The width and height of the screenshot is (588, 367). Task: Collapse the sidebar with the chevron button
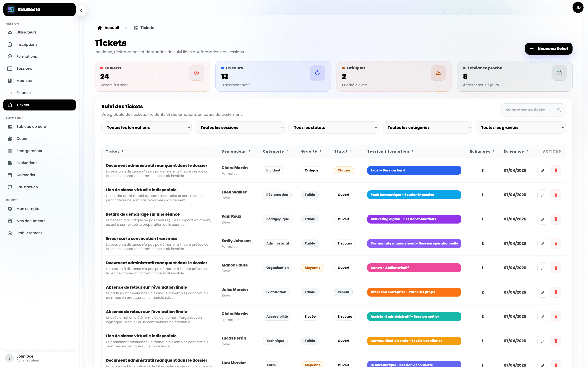click(81, 11)
